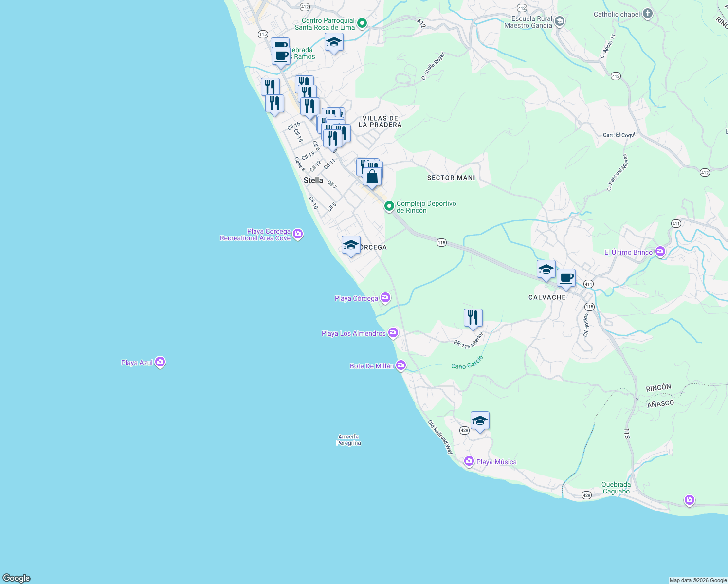728x584 pixels.
Task: Click the Playa Los Almendros camera icon
Action: pos(393,333)
